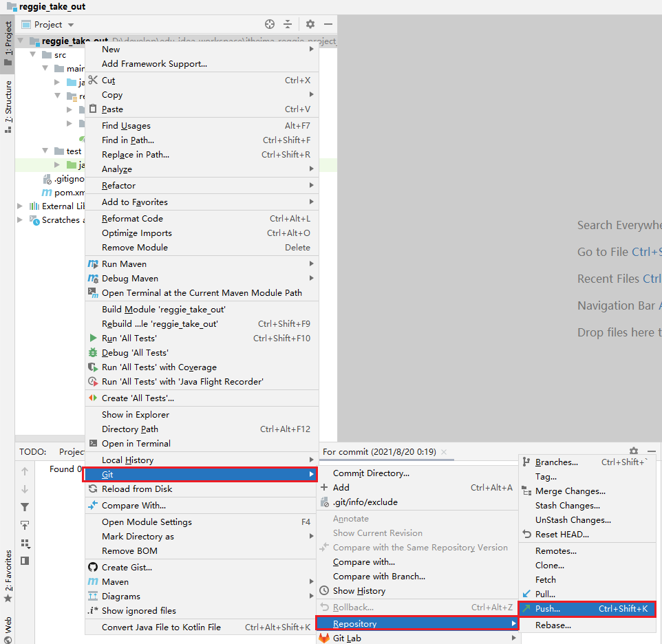Select Push... in the Repository submenu

[548, 609]
